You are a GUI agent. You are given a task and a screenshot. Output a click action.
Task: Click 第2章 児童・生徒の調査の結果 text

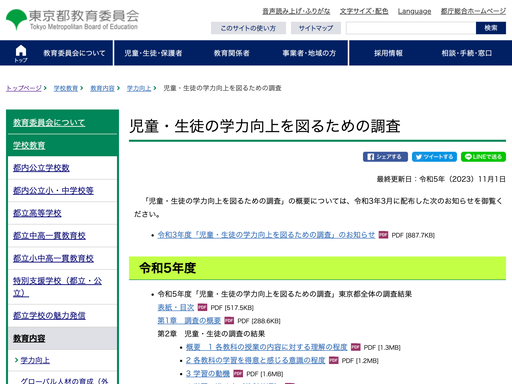211,334
